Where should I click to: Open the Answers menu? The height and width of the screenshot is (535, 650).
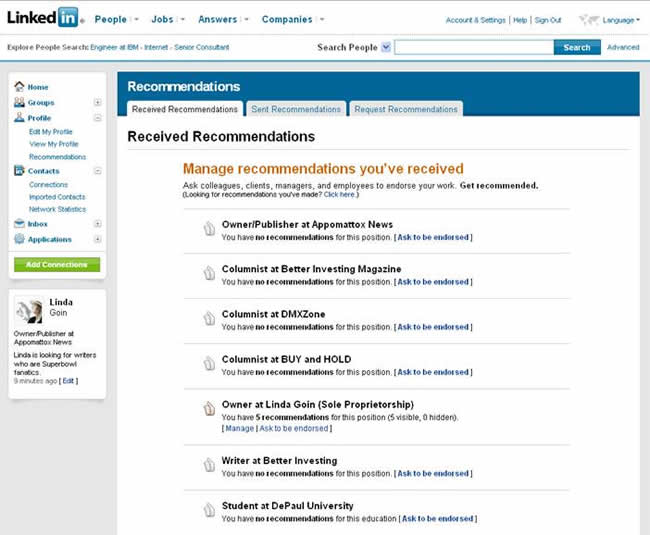tap(218, 19)
